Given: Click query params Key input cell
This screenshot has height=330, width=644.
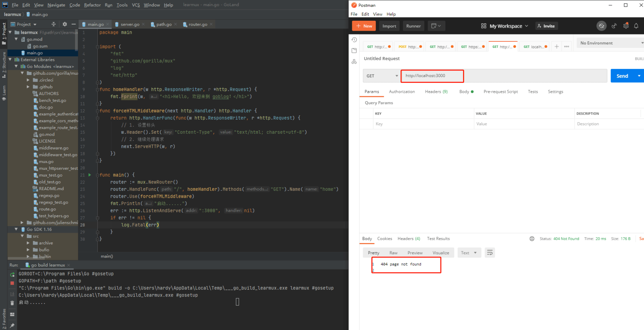Looking at the screenshot, I should [x=423, y=124].
